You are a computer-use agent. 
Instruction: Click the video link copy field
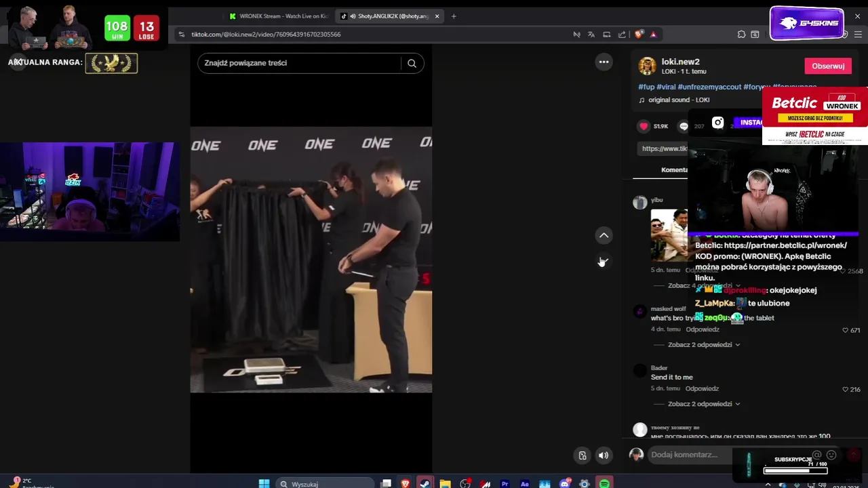664,148
